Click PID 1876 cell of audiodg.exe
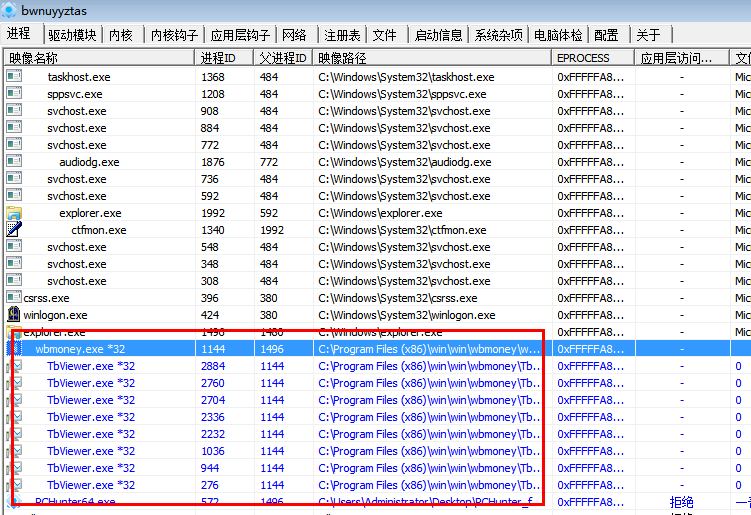751x515 pixels. click(213, 162)
